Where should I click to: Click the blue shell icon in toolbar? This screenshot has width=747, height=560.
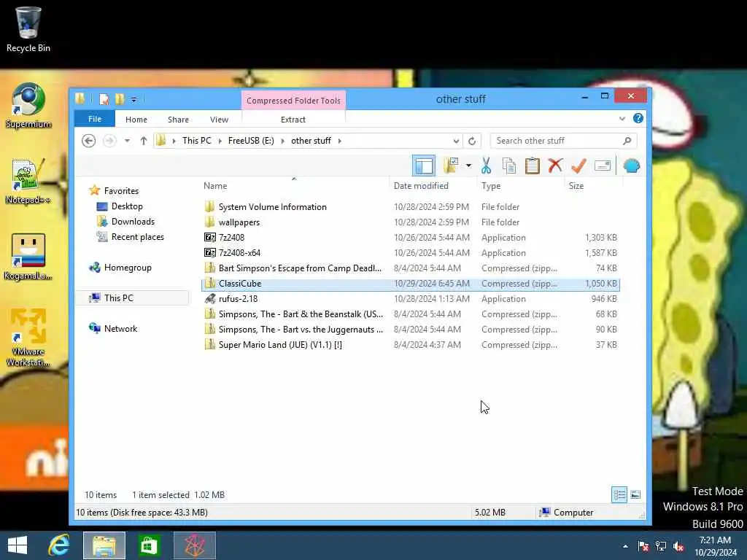[632, 166]
